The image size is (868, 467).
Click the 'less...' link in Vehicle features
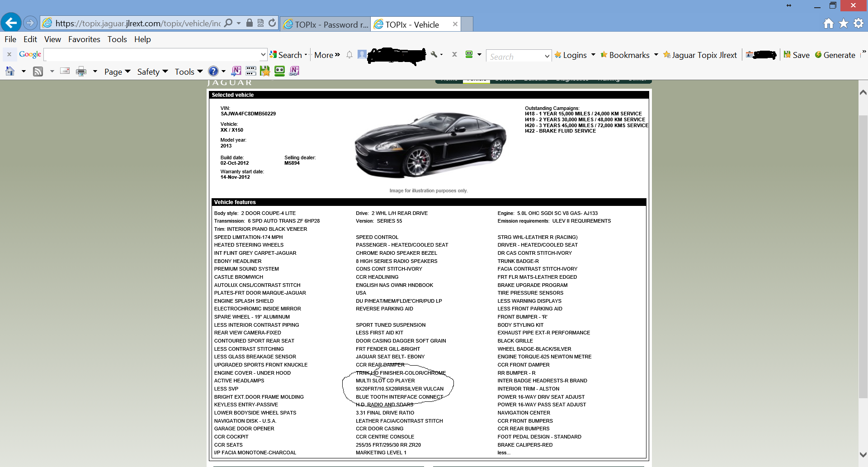504,453
